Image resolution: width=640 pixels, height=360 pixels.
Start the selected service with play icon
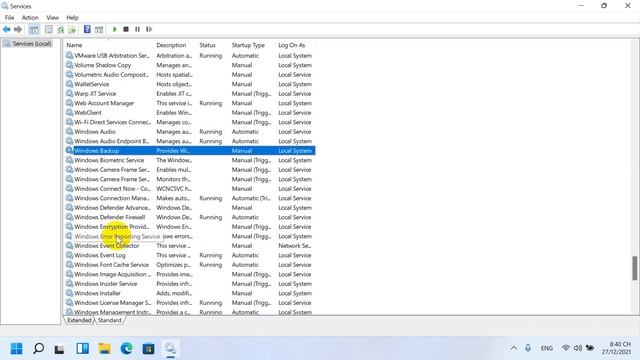115,29
